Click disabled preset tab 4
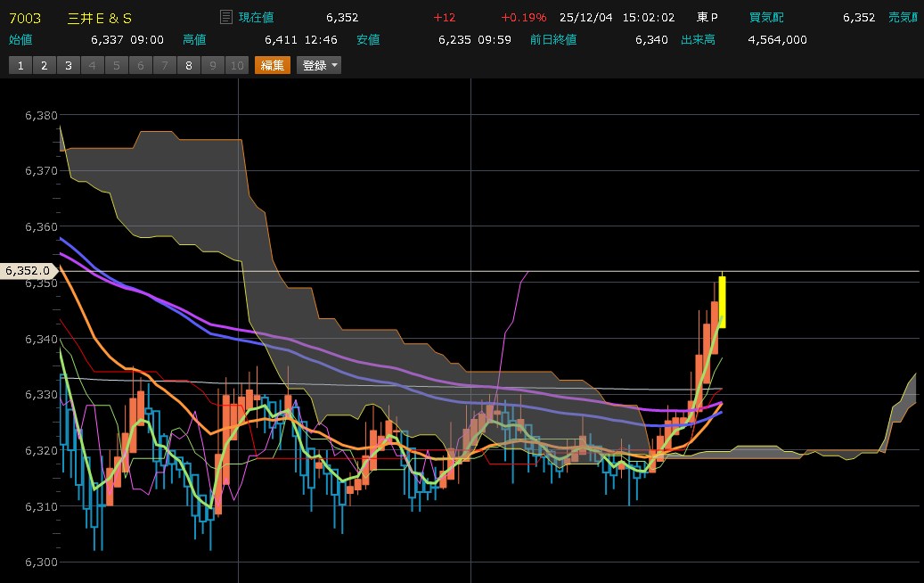924x583 pixels. point(92,65)
